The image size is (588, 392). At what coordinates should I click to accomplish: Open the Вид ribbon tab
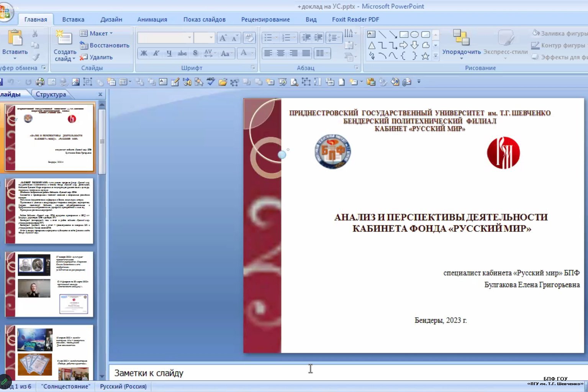click(311, 20)
